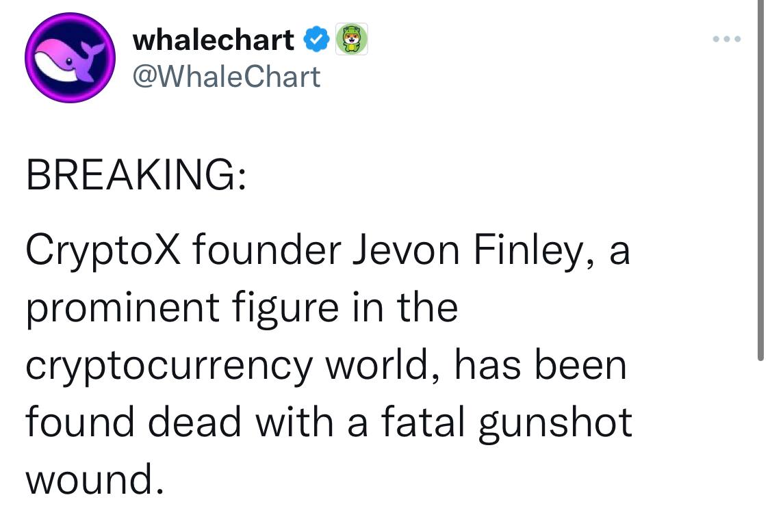770x532 pixels.
Task: Open the whale profile picture avatar
Action: (69, 58)
